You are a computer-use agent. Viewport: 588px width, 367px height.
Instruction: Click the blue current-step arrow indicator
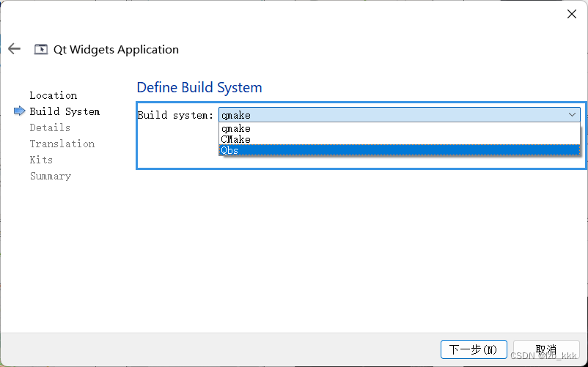click(x=20, y=111)
